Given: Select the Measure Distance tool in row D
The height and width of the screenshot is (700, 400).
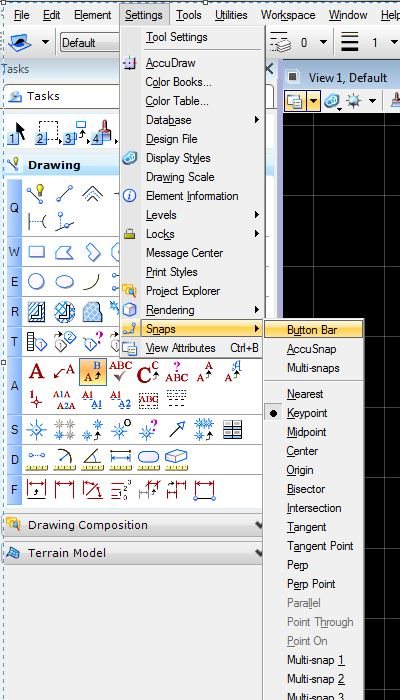Looking at the screenshot, I should 37,460.
